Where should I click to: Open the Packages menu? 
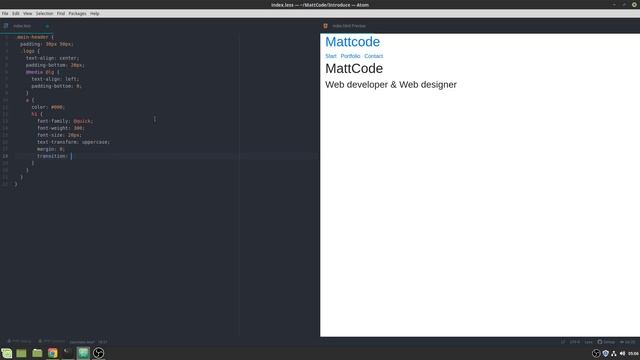pyautogui.click(x=77, y=13)
